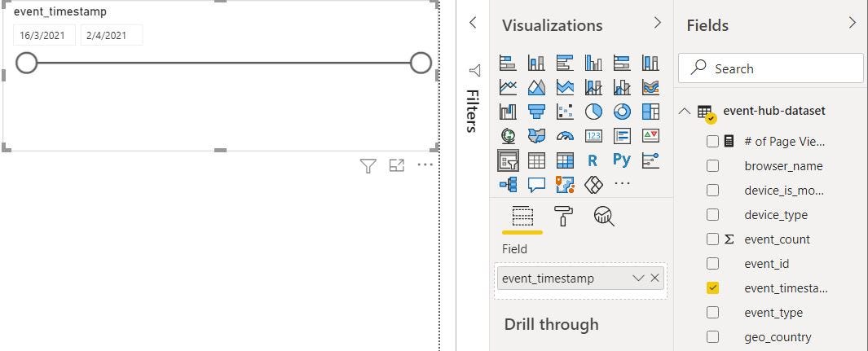Pick the scatter chart visual
Image resolution: width=868 pixels, height=351 pixels.
pyautogui.click(x=565, y=112)
